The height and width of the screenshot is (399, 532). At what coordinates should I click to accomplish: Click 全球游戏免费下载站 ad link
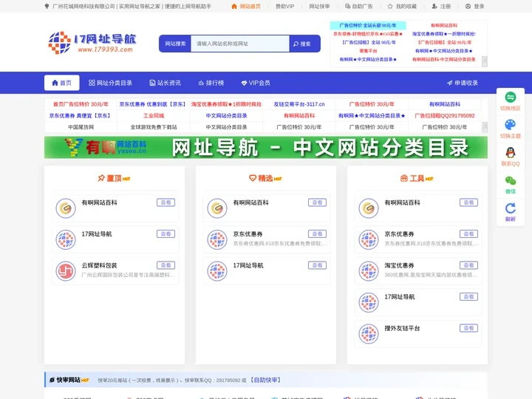click(154, 127)
